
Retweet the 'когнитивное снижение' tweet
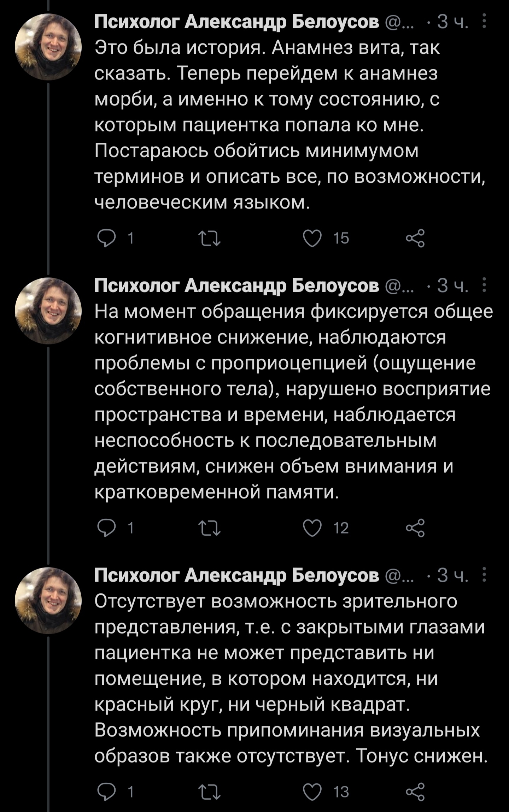[x=209, y=528]
